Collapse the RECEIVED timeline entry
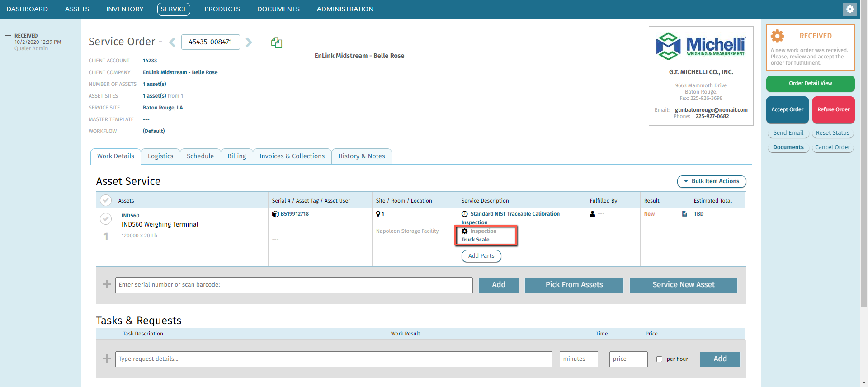The image size is (868, 387). (8, 36)
